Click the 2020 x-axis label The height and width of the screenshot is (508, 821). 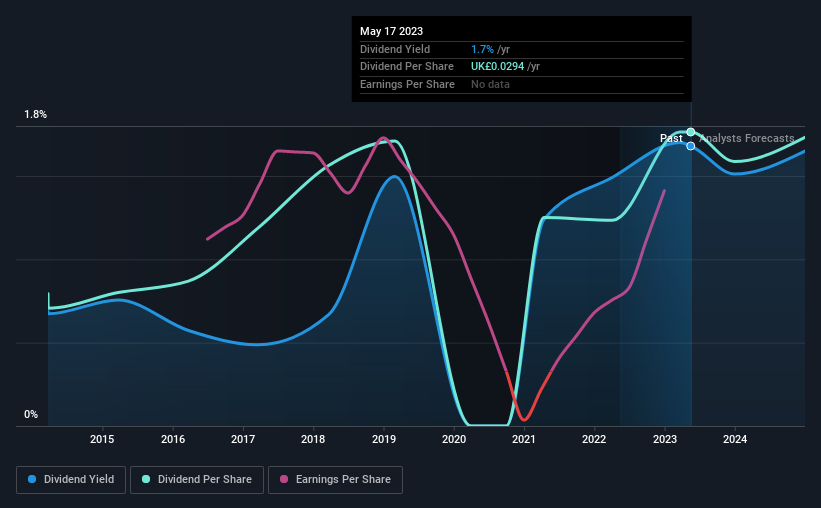click(454, 439)
